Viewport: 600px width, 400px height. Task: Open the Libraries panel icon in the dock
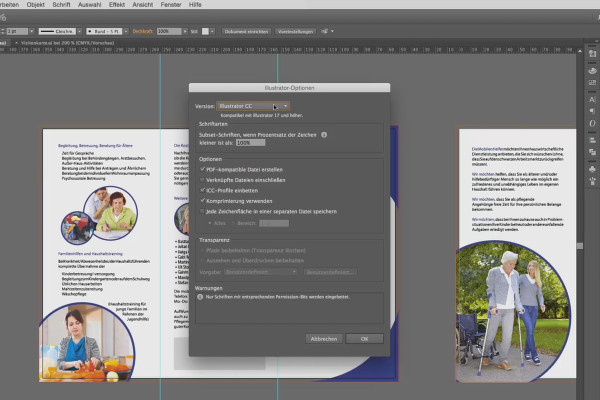click(x=592, y=54)
